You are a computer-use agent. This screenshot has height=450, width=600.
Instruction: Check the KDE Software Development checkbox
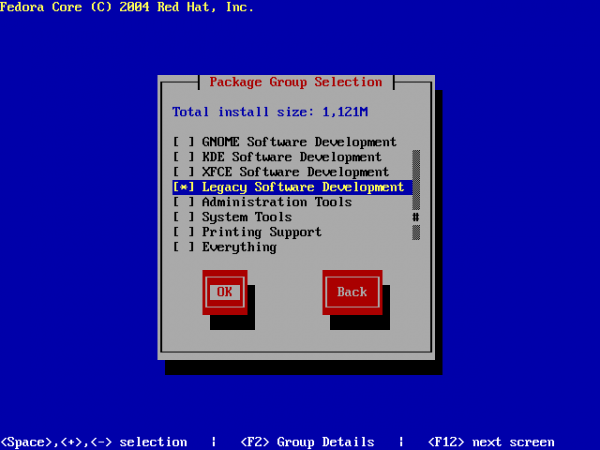[184, 157]
